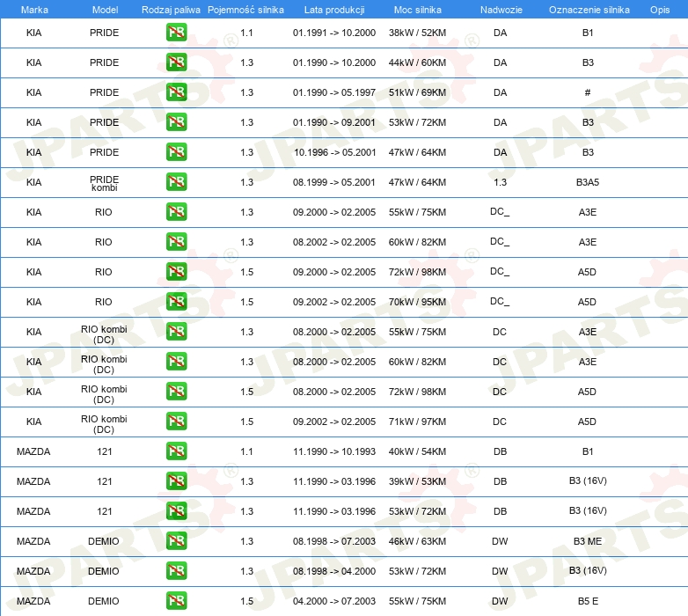Click fuel icon in DEMIO 08.1998 -> 04.2000 row
Screen dimensions: 688x616
click(176, 571)
